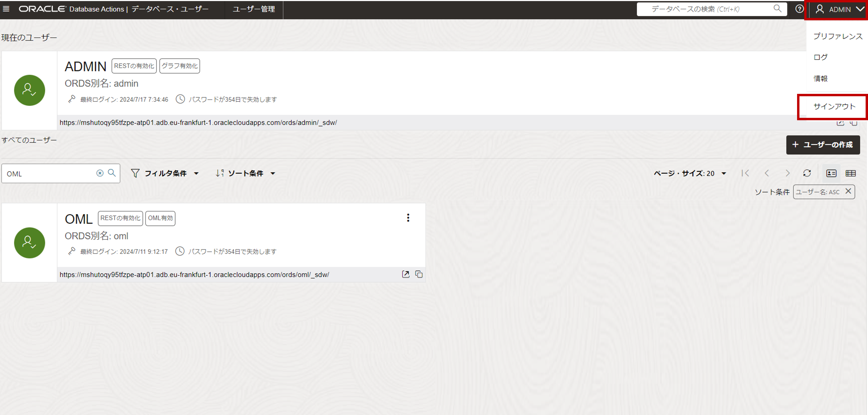Select プリファレンス from the user menu
Screen dimensions: 868x415
837,36
